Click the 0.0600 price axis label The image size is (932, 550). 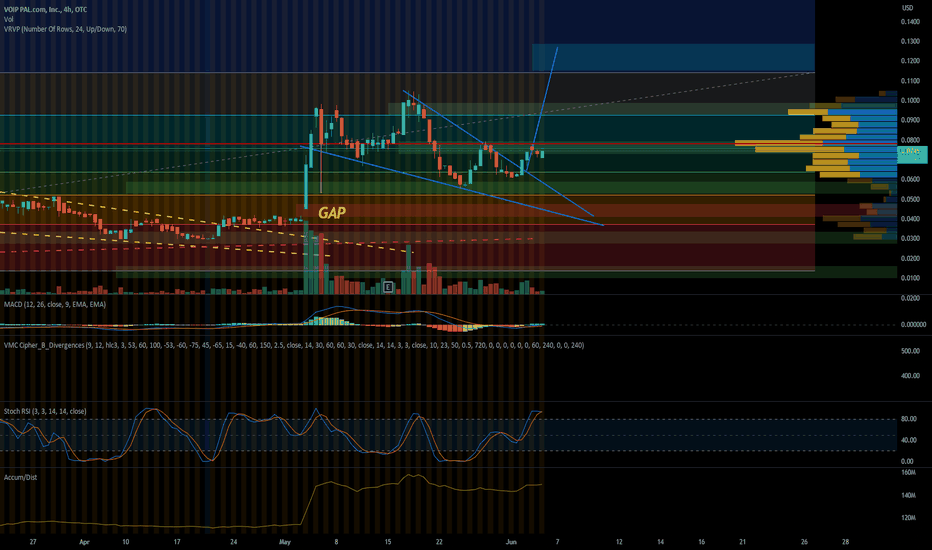point(910,180)
